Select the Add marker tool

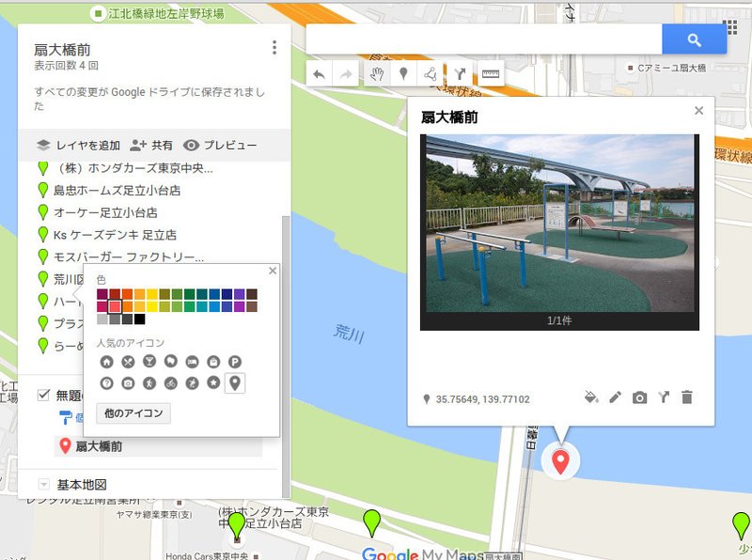click(403, 74)
